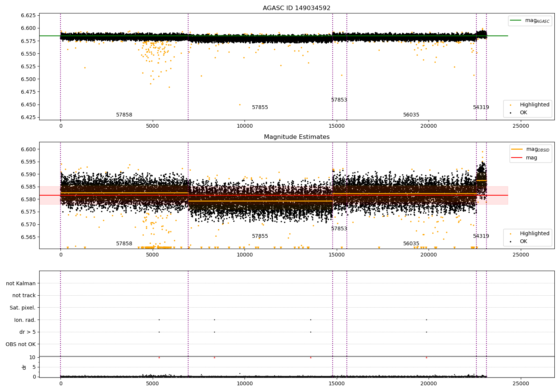This screenshot has width=560, height=392.
Task: Click the red 'mag' legend entry
Action: pos(524,158)
